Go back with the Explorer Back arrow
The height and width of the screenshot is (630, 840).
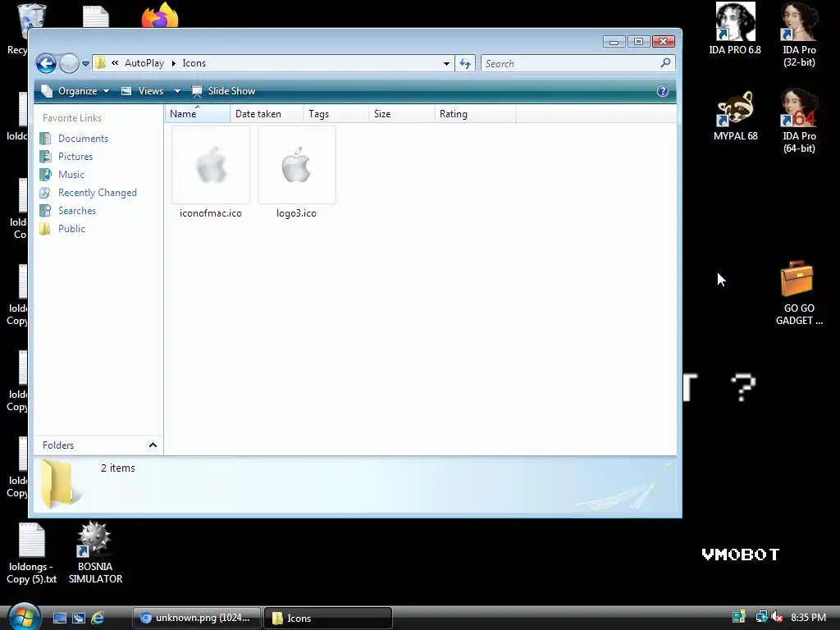click(x=46, y=64)
